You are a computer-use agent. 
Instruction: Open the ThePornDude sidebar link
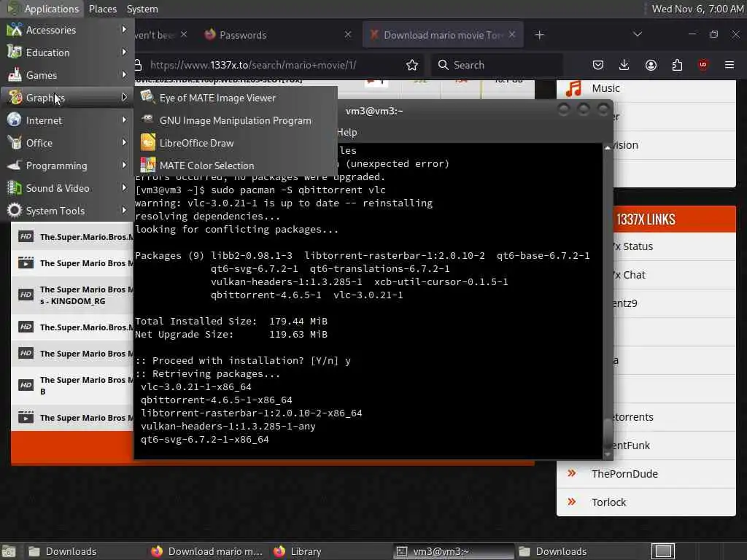click(624, 474)
